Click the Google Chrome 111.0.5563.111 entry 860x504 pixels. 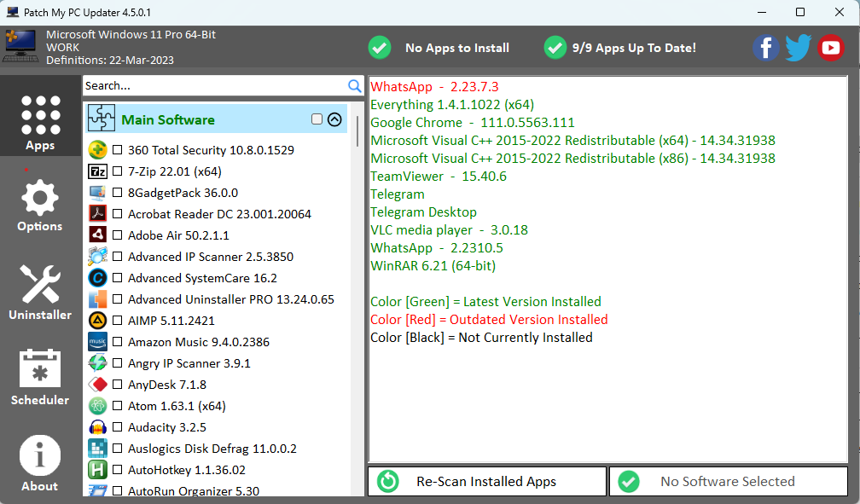click(x=473, y=122)
